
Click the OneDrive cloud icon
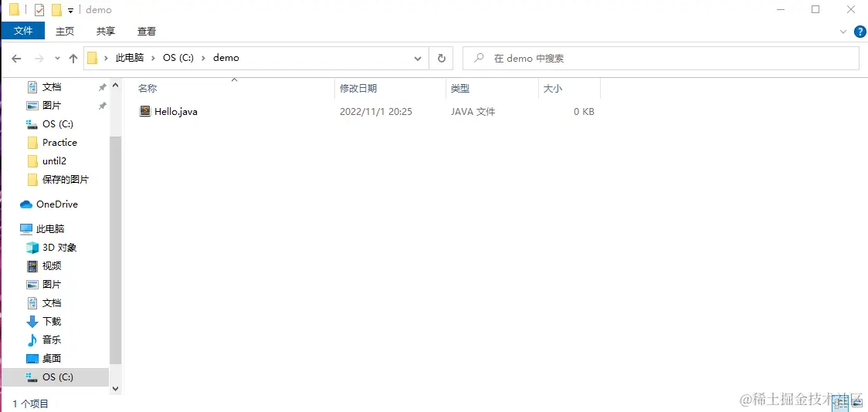26,204
